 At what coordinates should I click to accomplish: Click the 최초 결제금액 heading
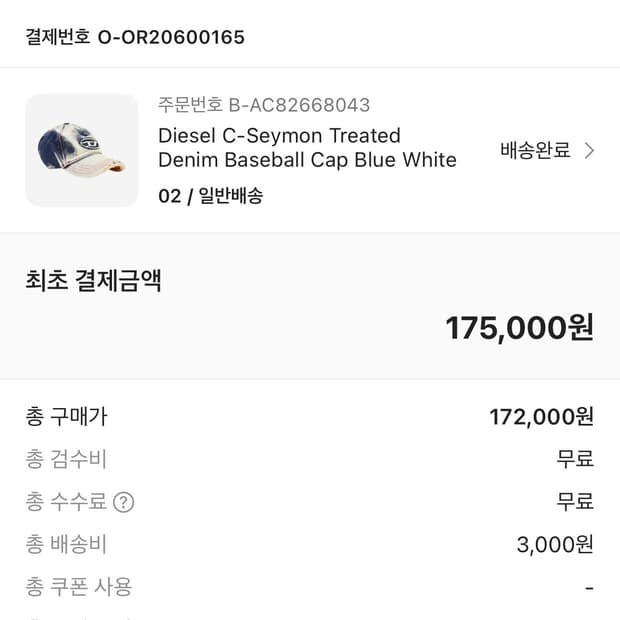click(93, 281)
